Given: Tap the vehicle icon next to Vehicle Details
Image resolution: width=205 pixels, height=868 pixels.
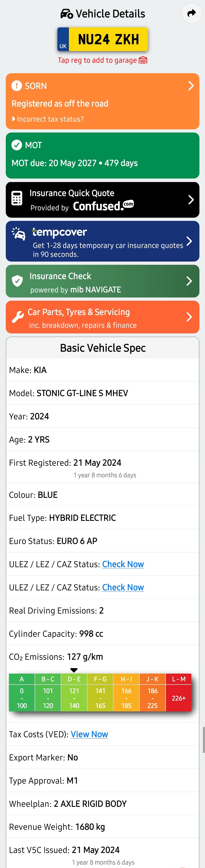Looking at the screenshot, I should (x=67, y=14).
